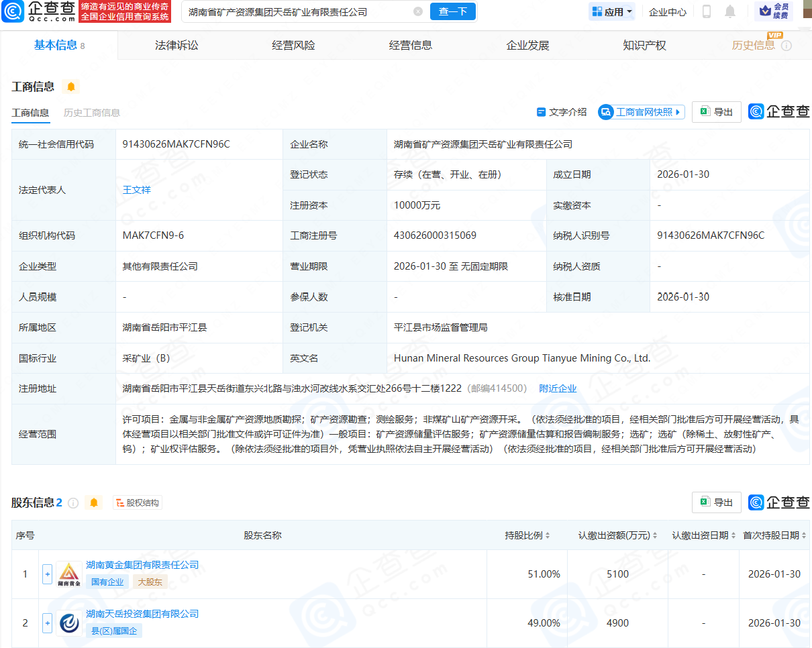Expand the 湖南黄金集团 shareholder row
The height and width of the screenshot is (648, 812).
point(47,574)
